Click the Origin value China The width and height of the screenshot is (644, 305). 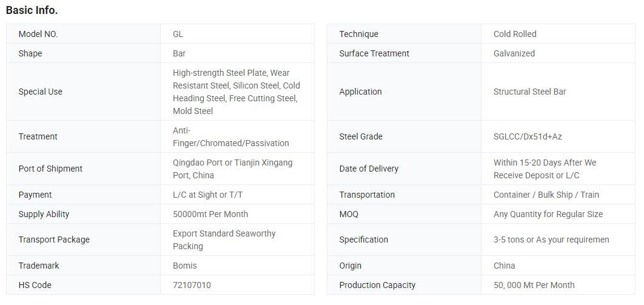point(504,266)
